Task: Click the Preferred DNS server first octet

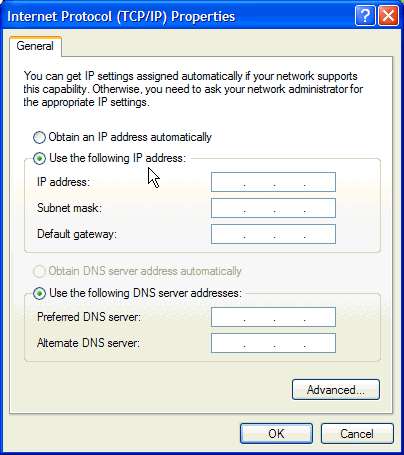Action: 228,317
